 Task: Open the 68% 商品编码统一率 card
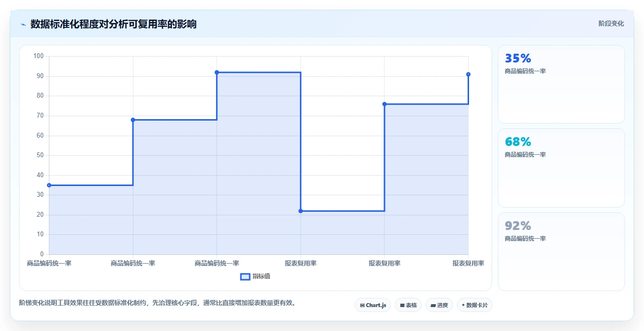point(561,168)
